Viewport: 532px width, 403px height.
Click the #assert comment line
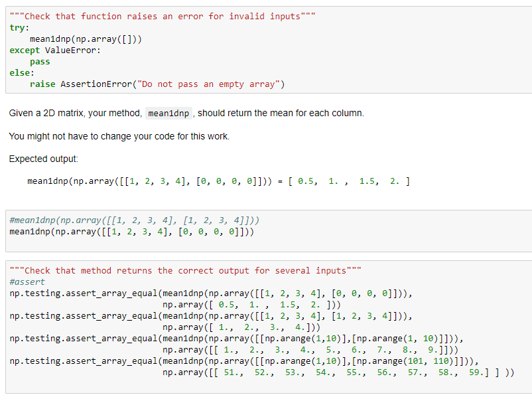point(23,282)
